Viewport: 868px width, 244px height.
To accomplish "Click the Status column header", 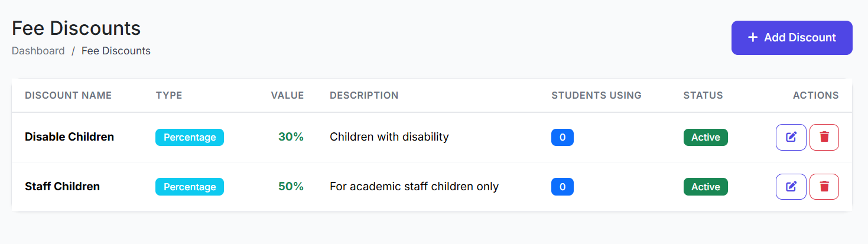I will 703,95.
